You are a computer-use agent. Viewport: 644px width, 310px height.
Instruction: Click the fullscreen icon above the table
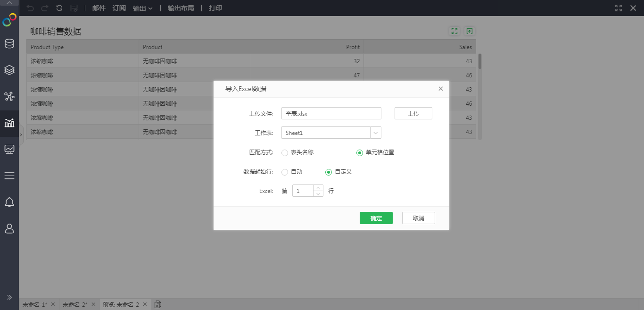click(x=454, y=31)
